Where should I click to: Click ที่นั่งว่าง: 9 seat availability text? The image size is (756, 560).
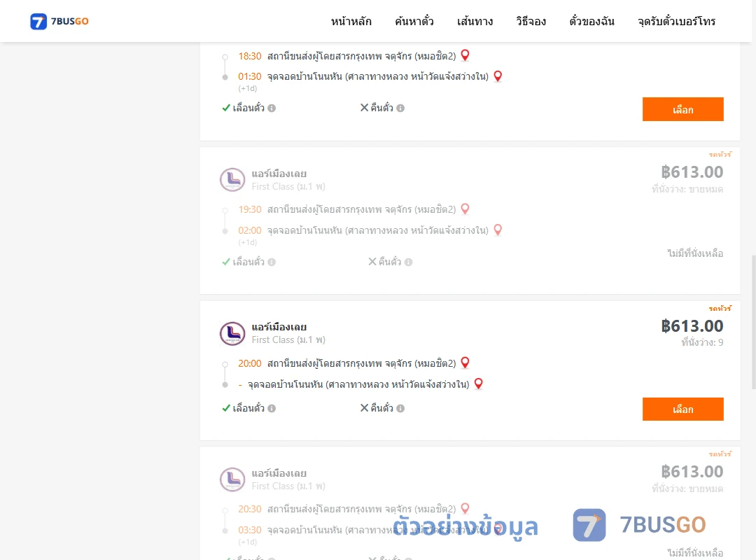coord(702,342)
